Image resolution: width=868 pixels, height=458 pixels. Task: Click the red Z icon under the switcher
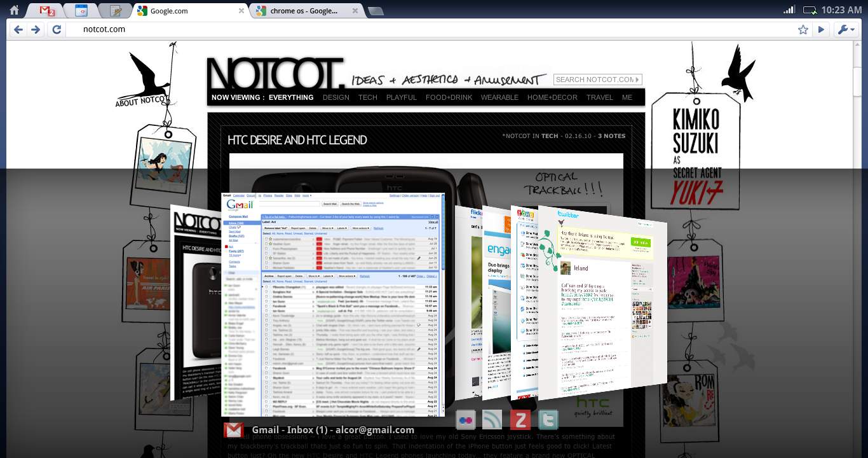click(520, 420)
